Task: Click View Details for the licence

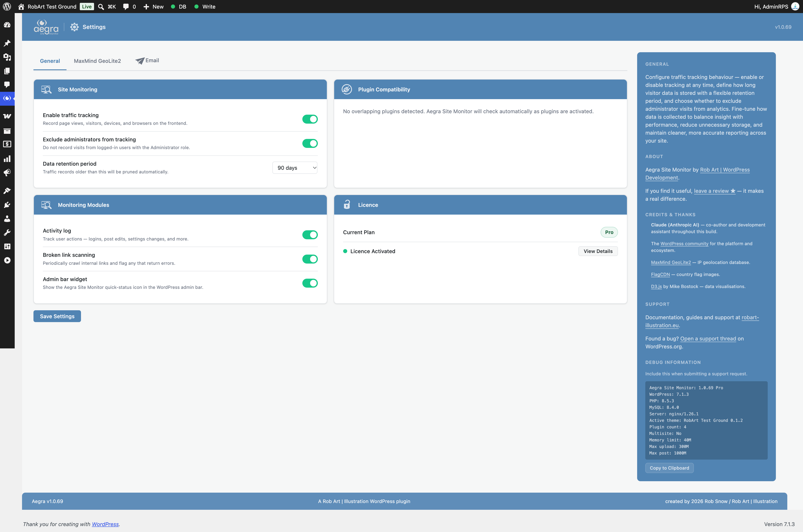Action: tap(598, 251)
